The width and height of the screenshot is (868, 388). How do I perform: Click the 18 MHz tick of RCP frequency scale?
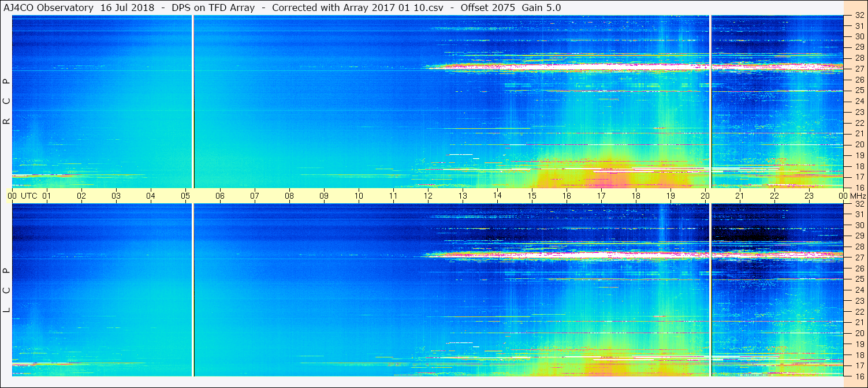859,166
